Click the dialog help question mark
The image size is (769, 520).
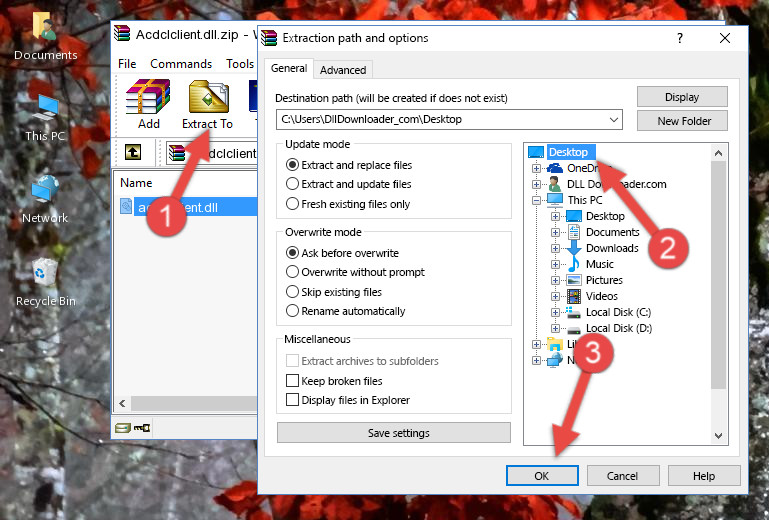(680, 38)
